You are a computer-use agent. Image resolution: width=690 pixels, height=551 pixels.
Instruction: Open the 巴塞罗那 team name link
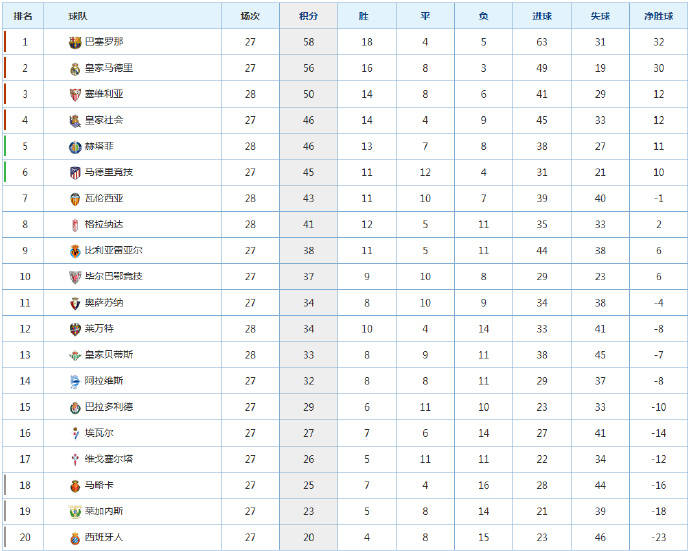click(104, 42)
